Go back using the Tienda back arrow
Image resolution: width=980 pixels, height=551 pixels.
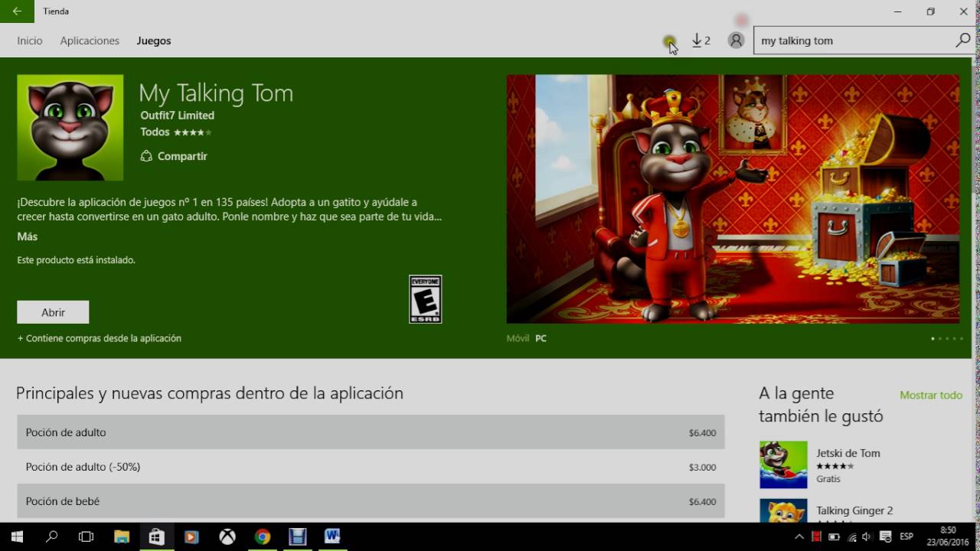[17, 11]
